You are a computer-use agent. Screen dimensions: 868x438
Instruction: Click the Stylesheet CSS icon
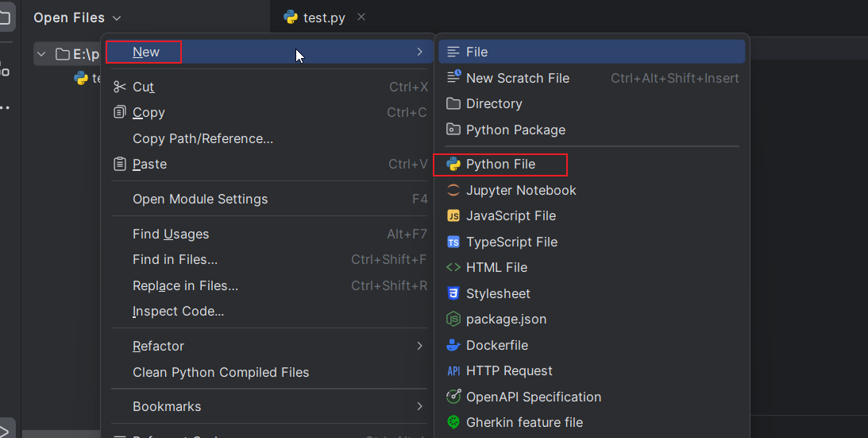coord(453,293)
